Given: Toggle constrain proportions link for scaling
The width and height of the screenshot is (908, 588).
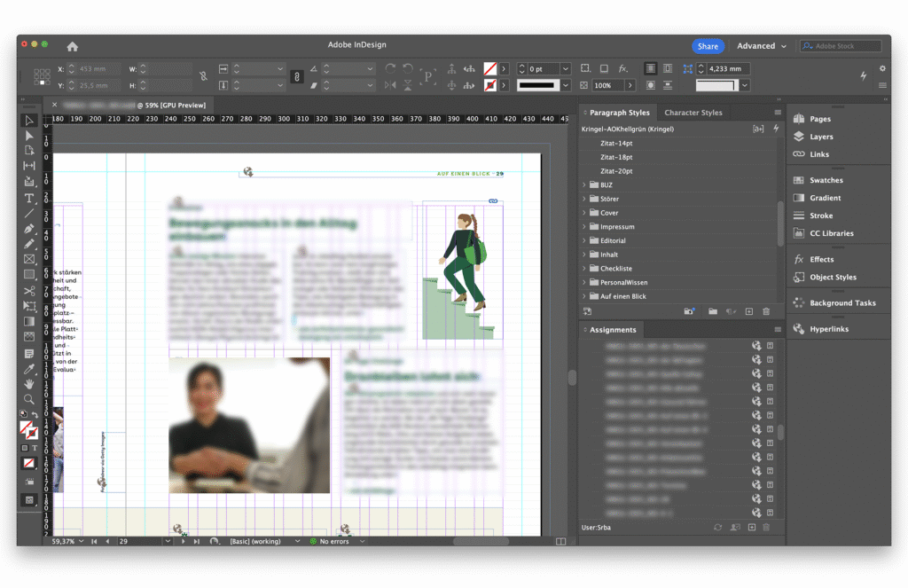Looking at the screenshot, I should coord(297,77).
